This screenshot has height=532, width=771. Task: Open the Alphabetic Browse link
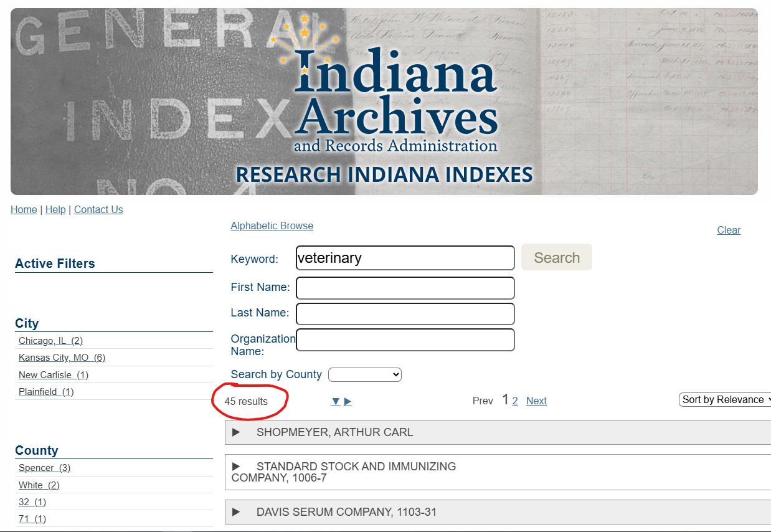(272, 226)
